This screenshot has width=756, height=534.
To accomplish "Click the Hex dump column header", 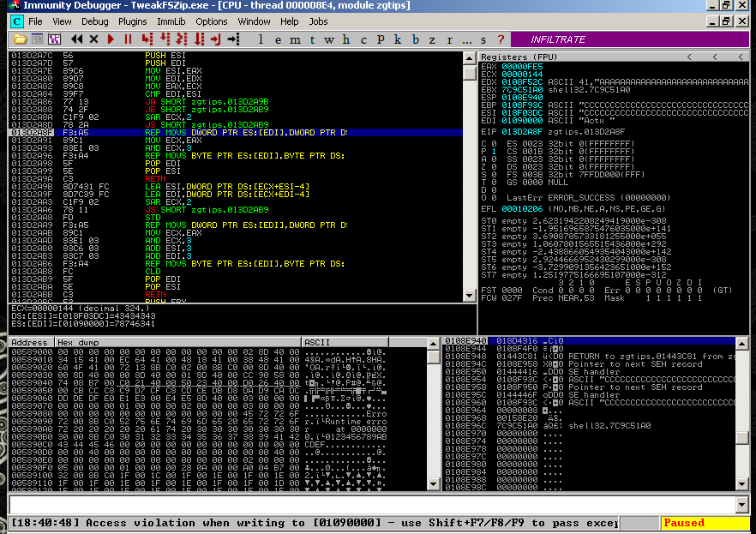I will click(177, 342).
